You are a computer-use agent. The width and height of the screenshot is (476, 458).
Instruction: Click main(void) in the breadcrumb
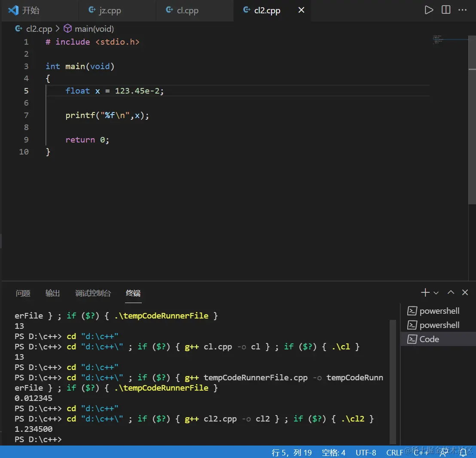coord(94,29)
